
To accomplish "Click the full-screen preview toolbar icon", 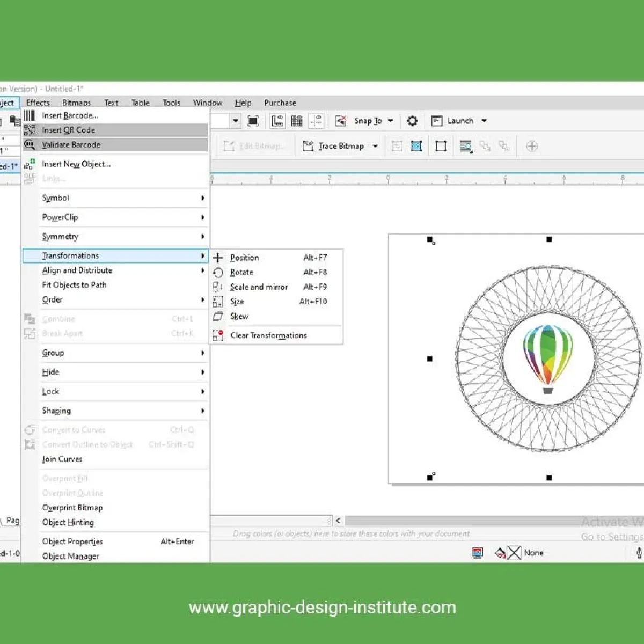I will 253,121.
